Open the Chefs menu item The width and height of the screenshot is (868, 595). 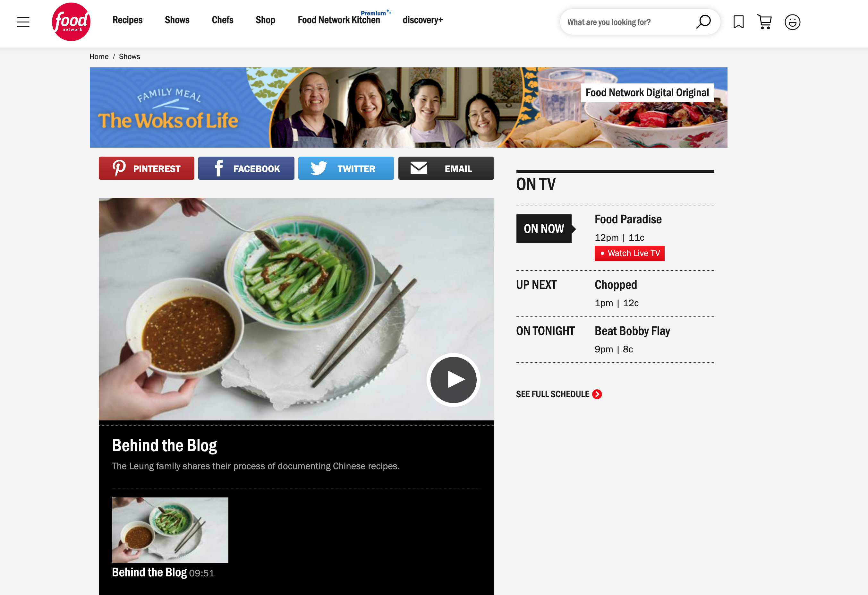pyautogui.click(x=222, y=20)
